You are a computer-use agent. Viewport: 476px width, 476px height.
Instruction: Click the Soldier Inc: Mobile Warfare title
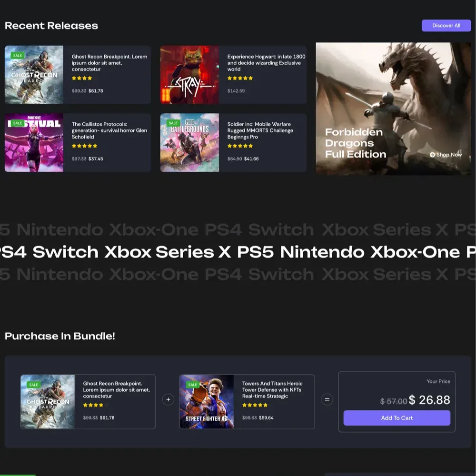coord(260,130)
